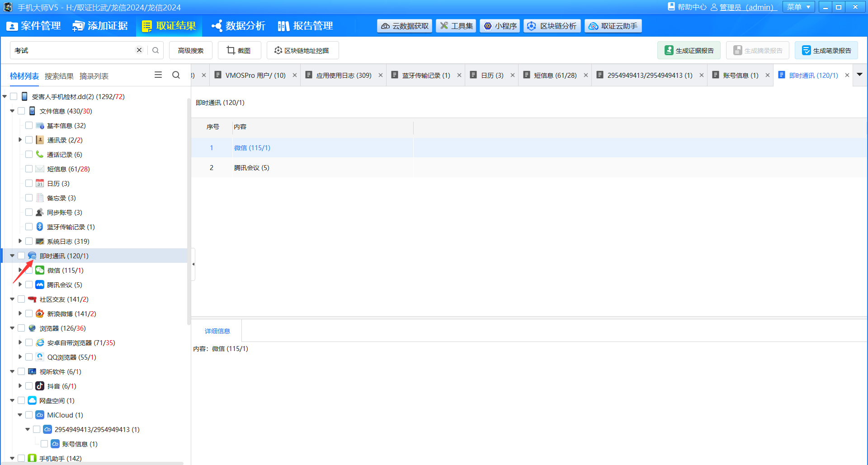Open the 菜单 dropdown in the title bar
Screen dimensions: 868x465
798,7
